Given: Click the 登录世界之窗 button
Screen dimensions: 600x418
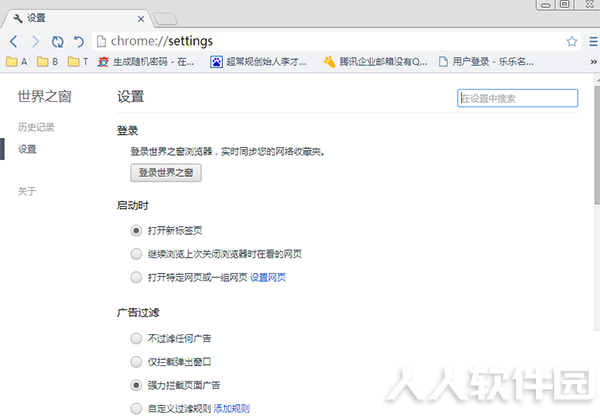Looking at the screenshot, I should tap(166, 173).
